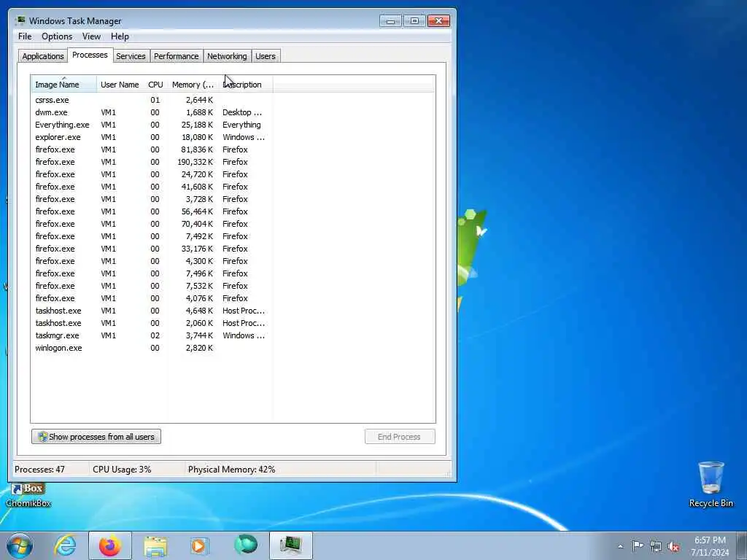Switch to the Performance tab
Image resolution: width=747 pixels, height=560 pixels.
coord(176,55)
